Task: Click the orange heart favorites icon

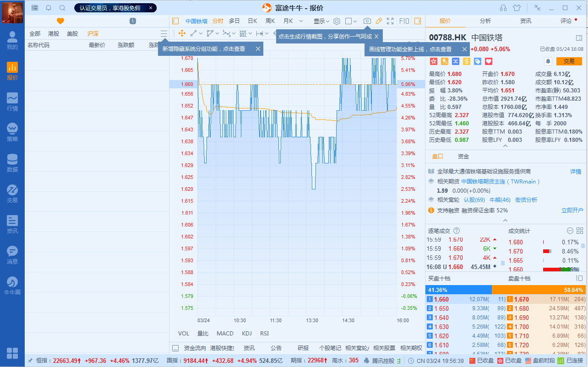Action: click(60, 21)
